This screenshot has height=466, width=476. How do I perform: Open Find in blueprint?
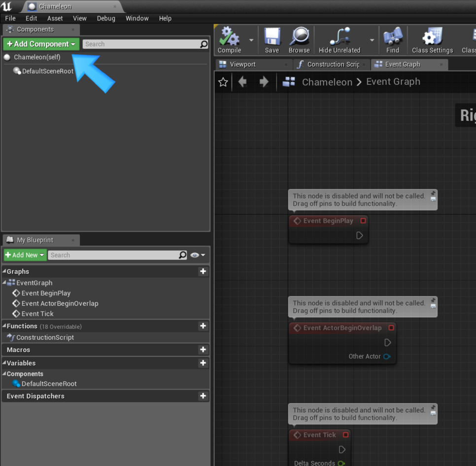pos(393,40)
